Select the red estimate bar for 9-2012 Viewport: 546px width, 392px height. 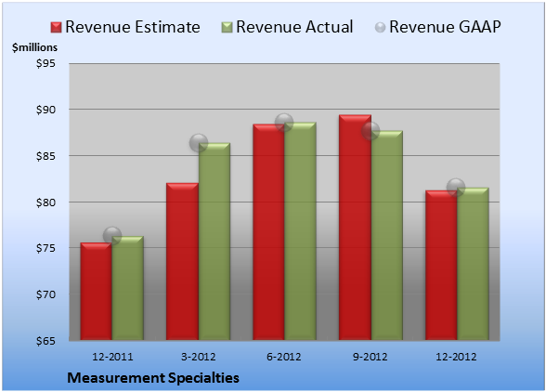[355, 228]
